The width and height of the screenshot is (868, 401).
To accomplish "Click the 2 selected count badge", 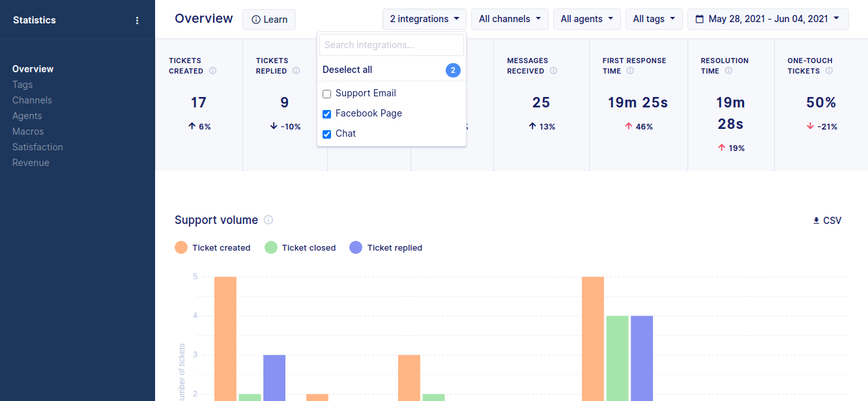I will point(453,70).
